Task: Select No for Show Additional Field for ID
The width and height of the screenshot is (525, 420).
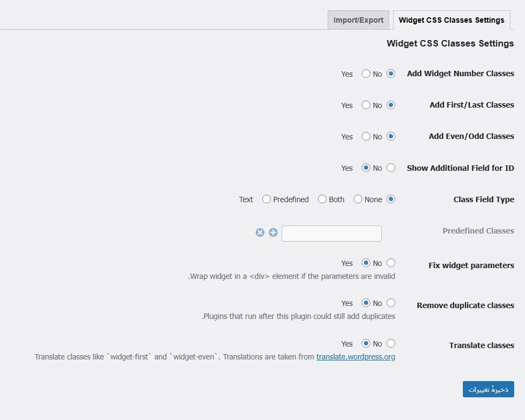Action: click(391, 168)
